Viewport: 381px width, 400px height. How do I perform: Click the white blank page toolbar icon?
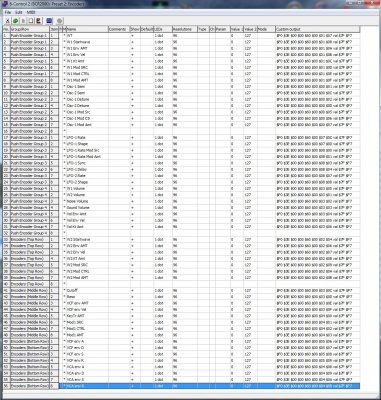[x=31, y=21]
